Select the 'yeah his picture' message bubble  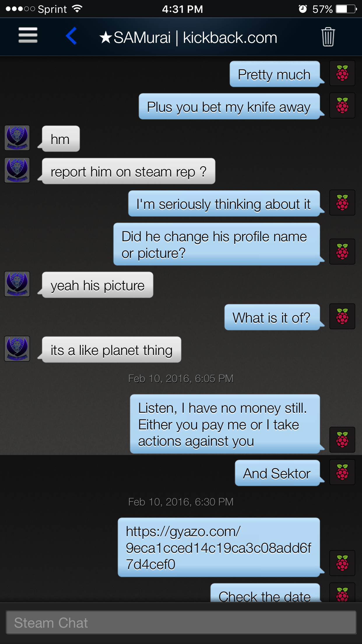point(98,285)
